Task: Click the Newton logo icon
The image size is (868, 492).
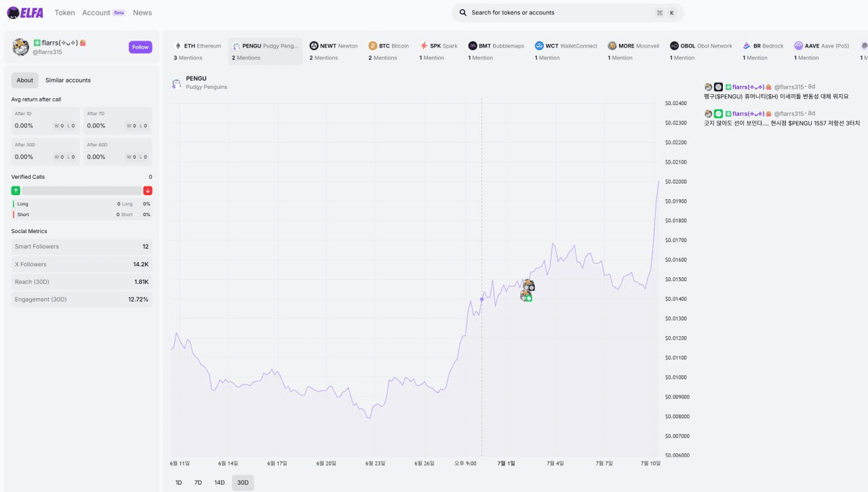Action: pos(314,46)
